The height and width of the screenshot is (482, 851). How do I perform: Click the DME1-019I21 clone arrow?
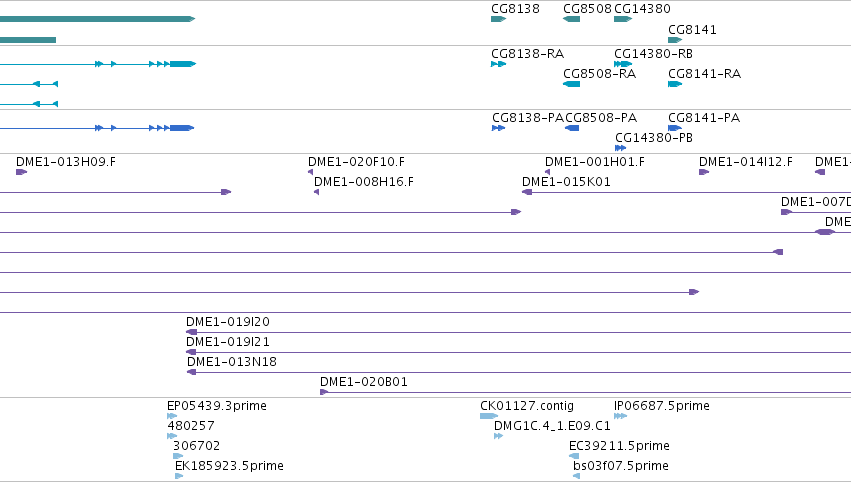click(191, 352)
